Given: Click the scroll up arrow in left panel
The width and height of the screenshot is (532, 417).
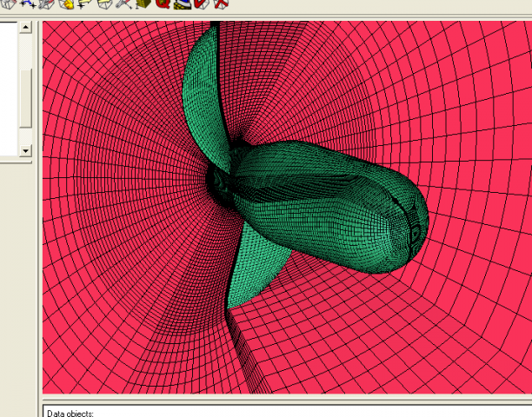Looking at the screenshot, I should point(25,28).
